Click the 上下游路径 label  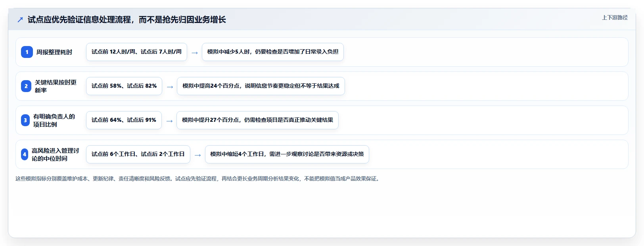pyautogui.click(x=615, y=17)
